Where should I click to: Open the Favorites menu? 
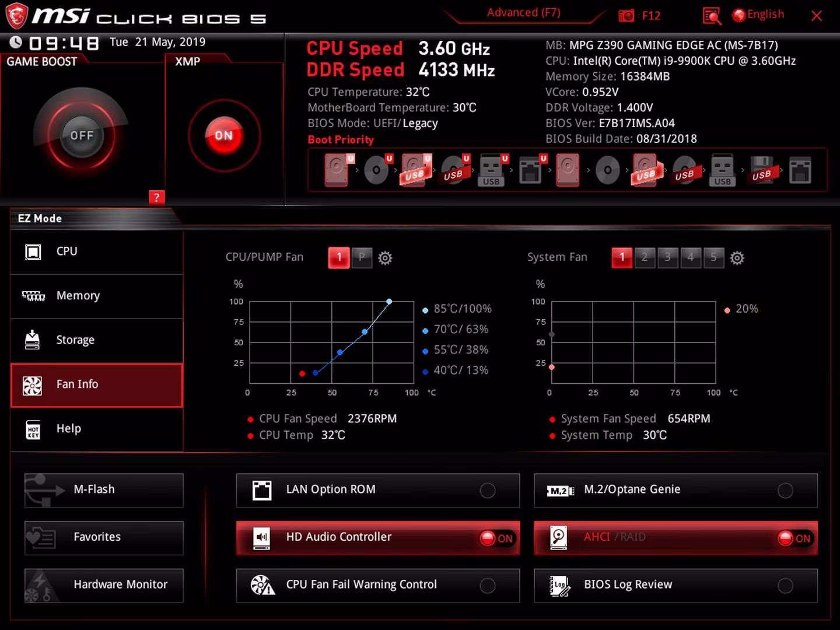tap(104, 538)
